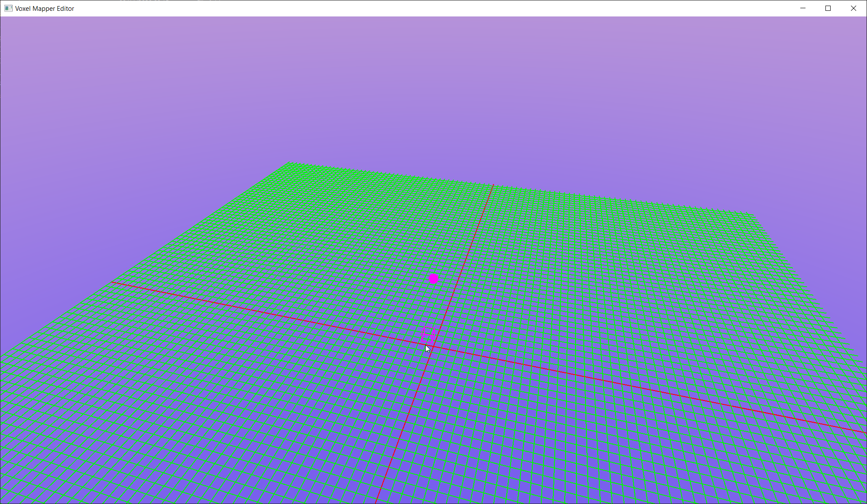The width and height of the screenshot is (867, 504).
Task: Click the left end of the red axis line
Action: pyautogui.click(x=113, y=282)
